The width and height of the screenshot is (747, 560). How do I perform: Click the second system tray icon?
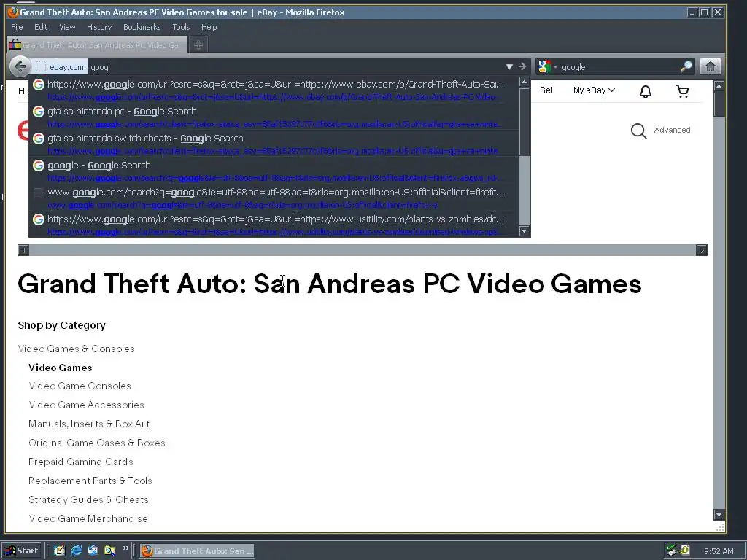(685, 551)
